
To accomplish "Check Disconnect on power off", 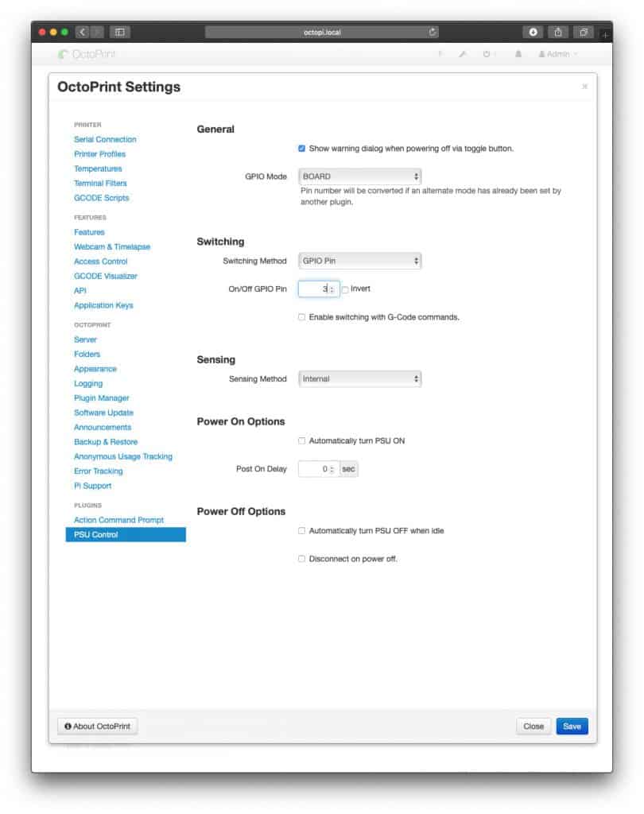I will click(x=302, y=559).
